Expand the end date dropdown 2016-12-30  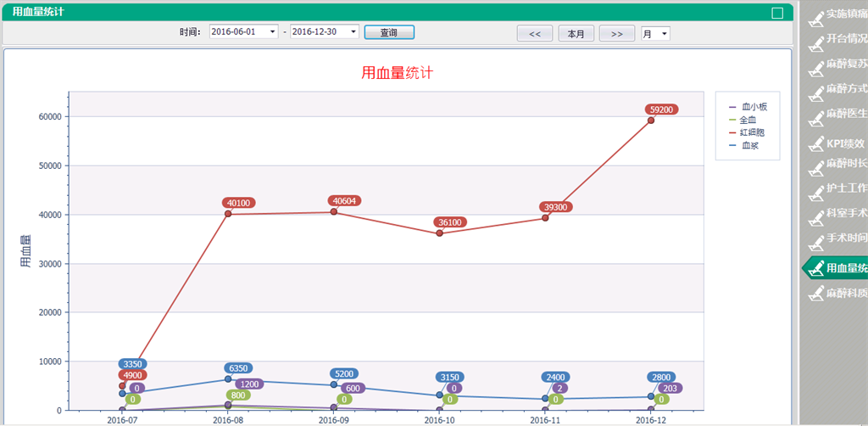[x=353, y=32]
